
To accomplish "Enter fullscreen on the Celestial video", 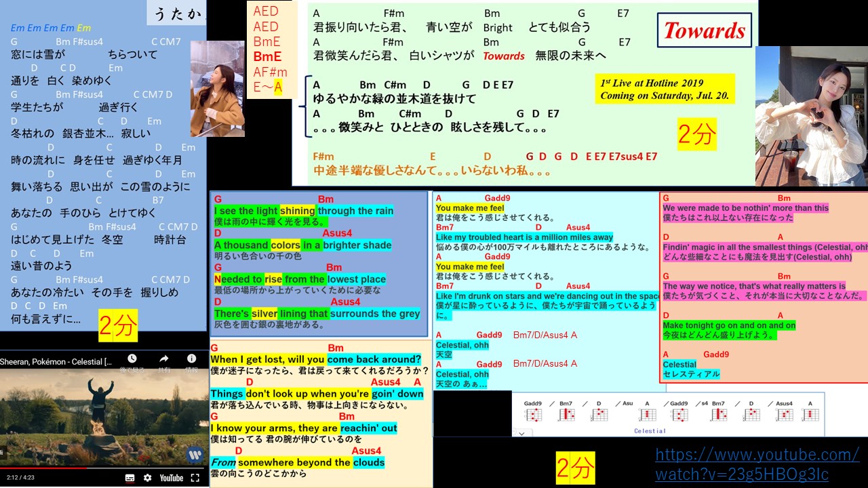I will click(195, 478).
